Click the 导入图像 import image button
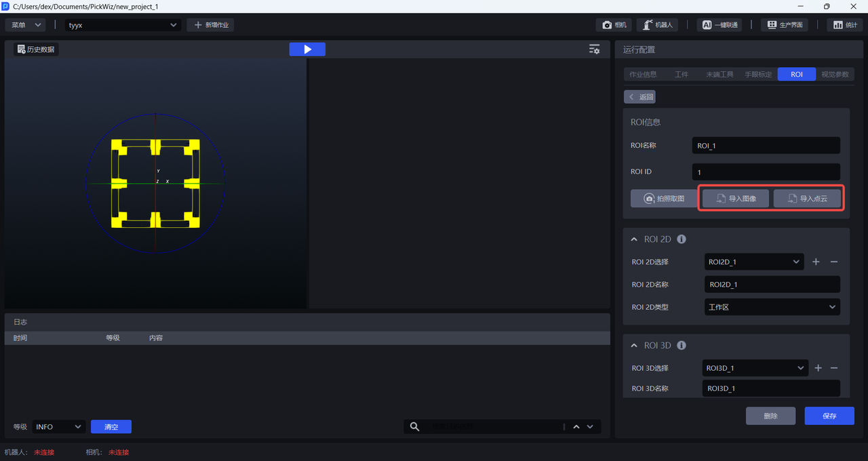Viewport: 868px width, 461px height. click(735, 199)
